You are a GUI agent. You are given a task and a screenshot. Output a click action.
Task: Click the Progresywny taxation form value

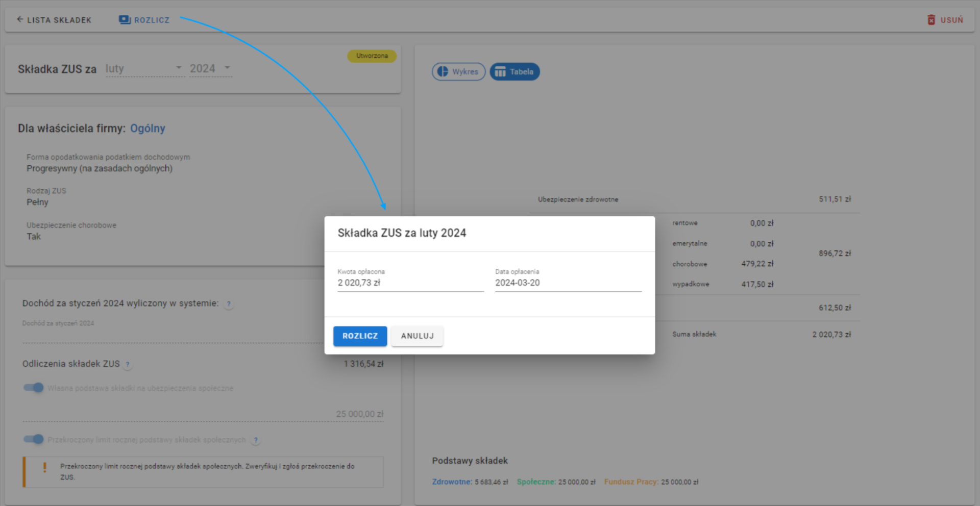[x=100, y=168]
